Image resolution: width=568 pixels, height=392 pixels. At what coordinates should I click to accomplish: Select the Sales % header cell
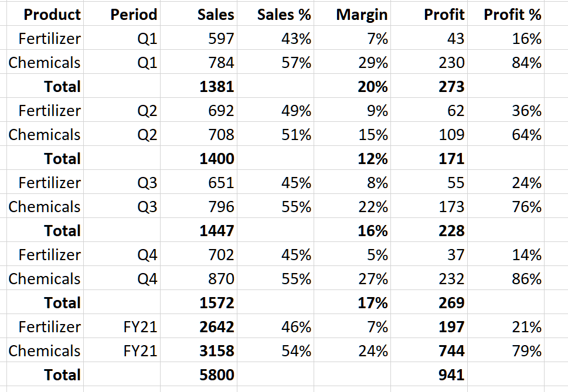click(284, 15)
